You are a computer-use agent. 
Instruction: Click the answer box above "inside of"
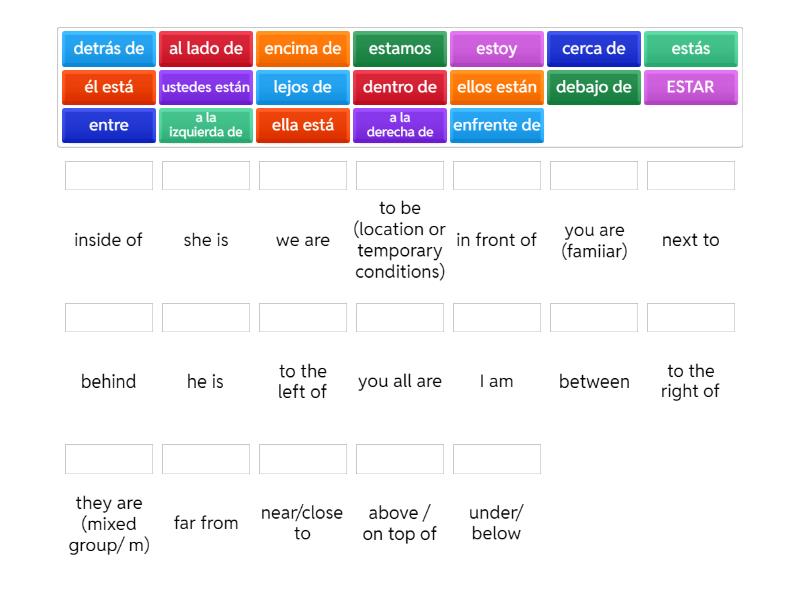[x=108, y=174]
